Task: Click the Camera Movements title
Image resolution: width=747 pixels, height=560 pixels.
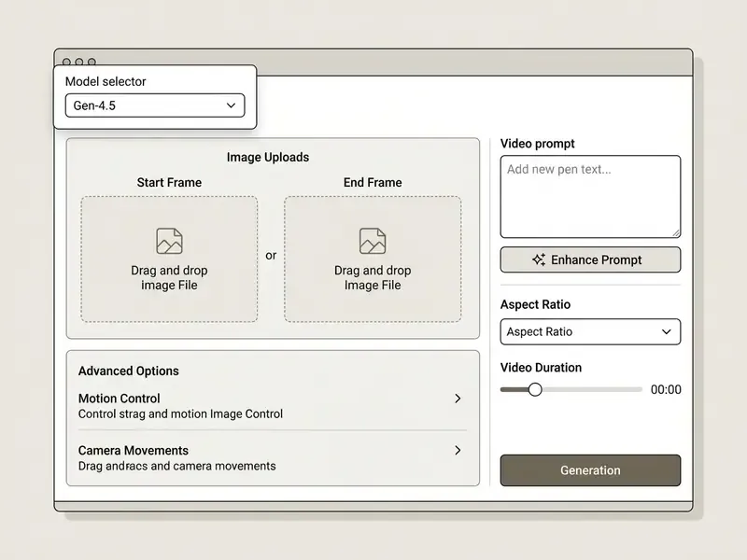Action: click(x=134, y=451)
